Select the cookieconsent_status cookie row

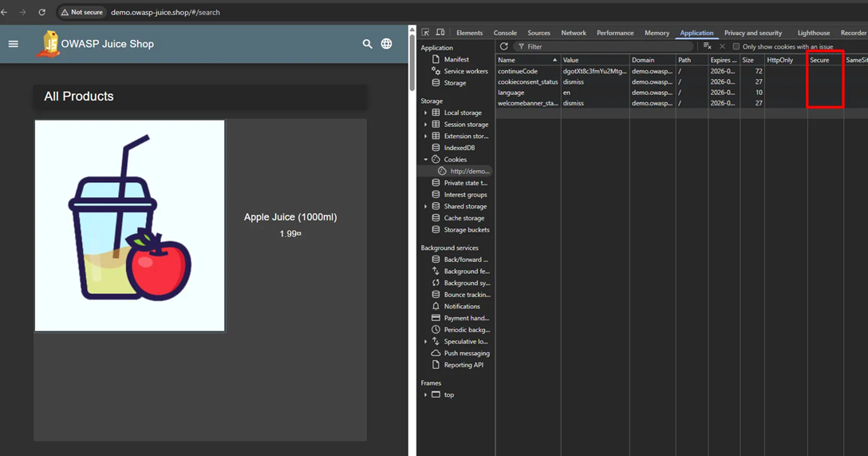tap(681, 81)
